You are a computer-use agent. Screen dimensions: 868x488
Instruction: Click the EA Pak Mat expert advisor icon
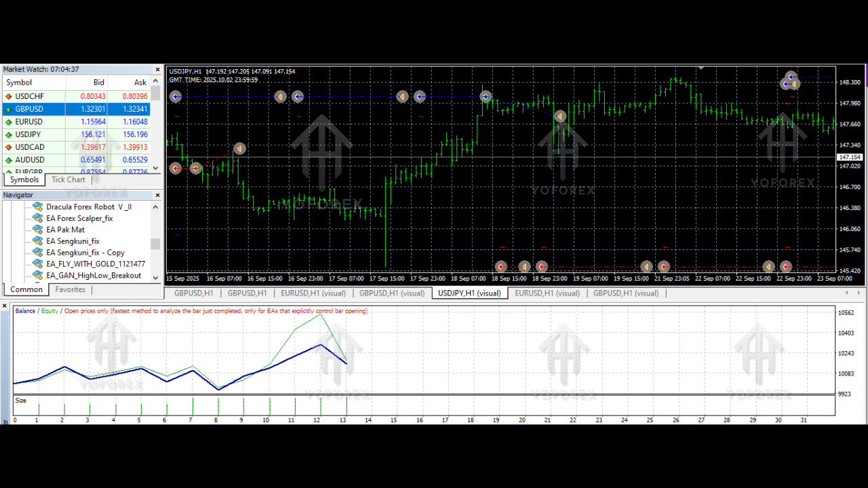coord(37,230)
